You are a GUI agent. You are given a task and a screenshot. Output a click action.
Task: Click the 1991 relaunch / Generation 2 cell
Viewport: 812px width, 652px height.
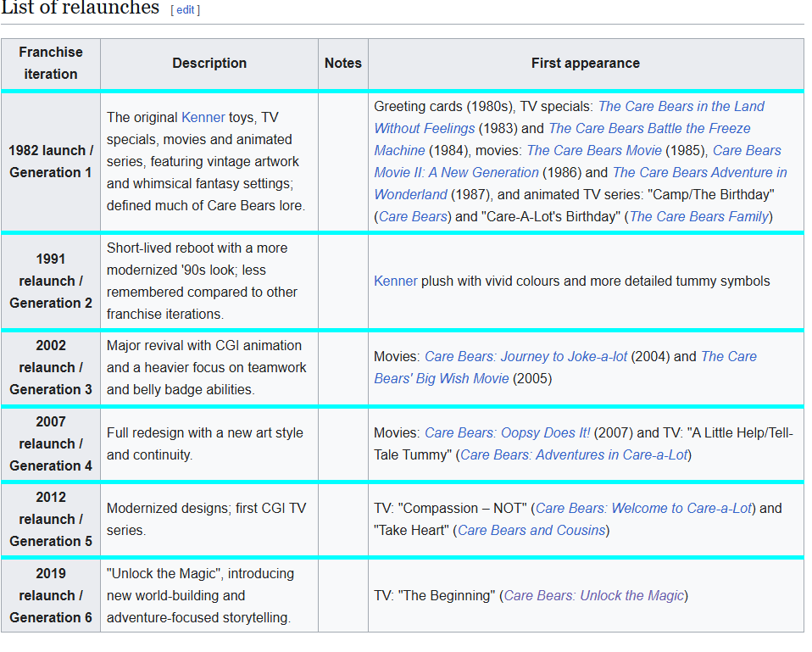coord(51,281)
